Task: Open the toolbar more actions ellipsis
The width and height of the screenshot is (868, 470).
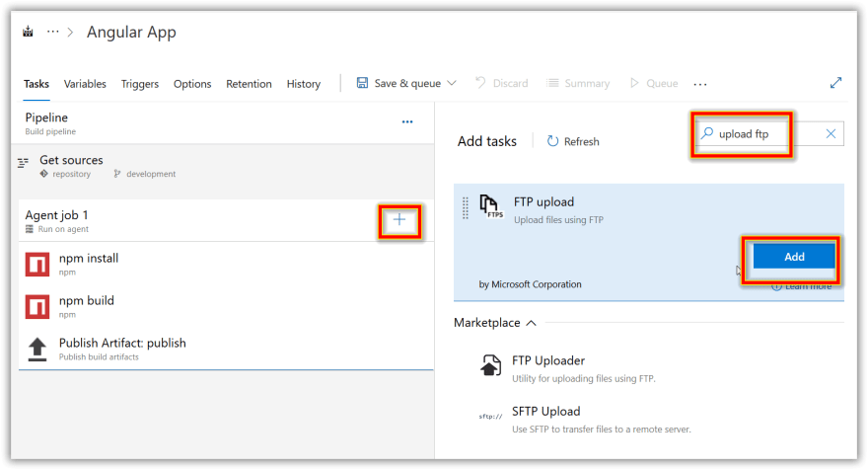Action: (x=700, y=84)
